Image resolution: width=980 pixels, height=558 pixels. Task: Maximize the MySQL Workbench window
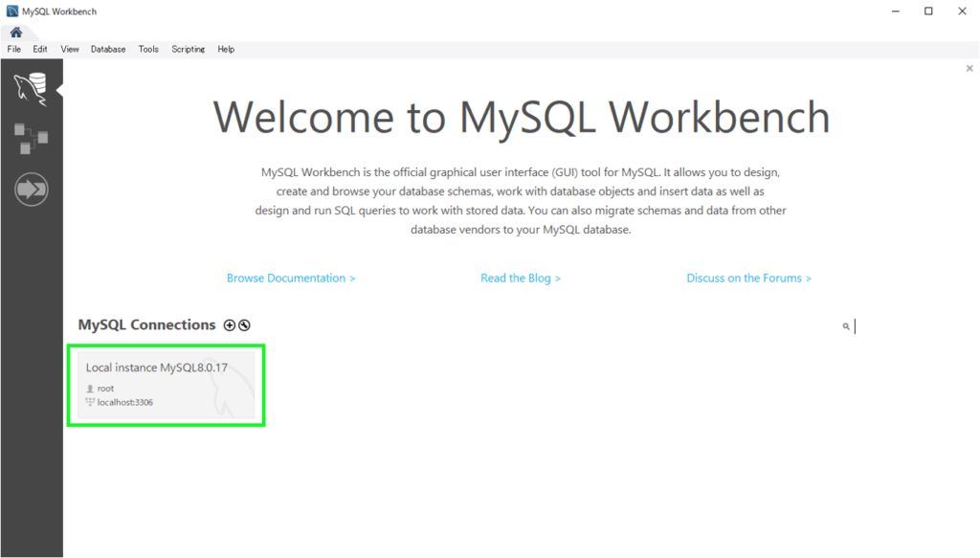click(928, 11)
